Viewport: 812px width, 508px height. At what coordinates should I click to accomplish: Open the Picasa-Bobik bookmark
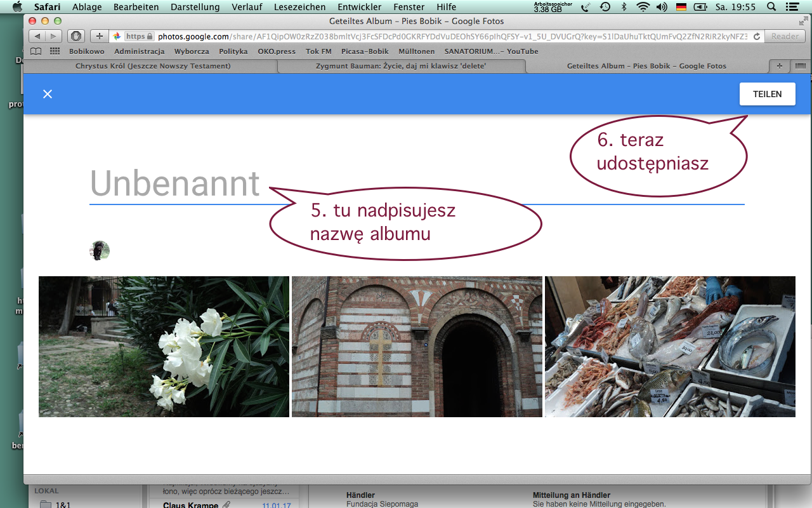pos(365,51)
